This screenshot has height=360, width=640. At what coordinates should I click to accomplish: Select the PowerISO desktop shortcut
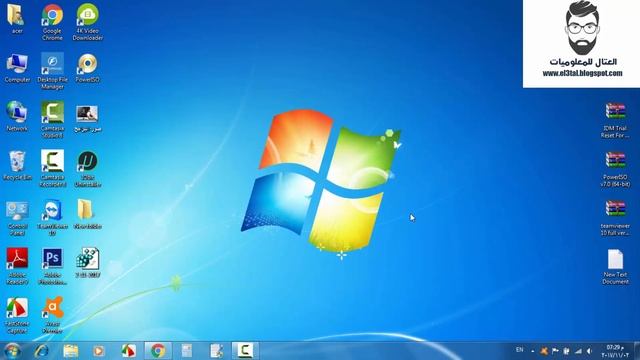point(87,68)
